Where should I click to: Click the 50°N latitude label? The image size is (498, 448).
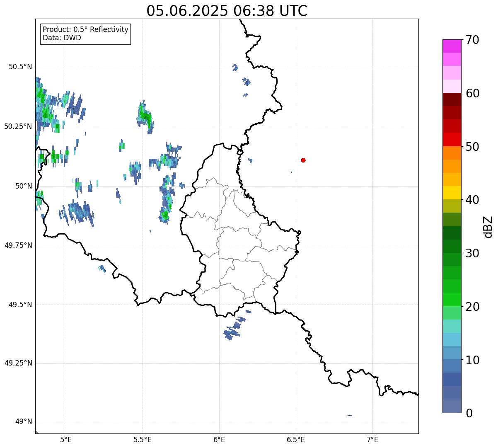(24, 186)
